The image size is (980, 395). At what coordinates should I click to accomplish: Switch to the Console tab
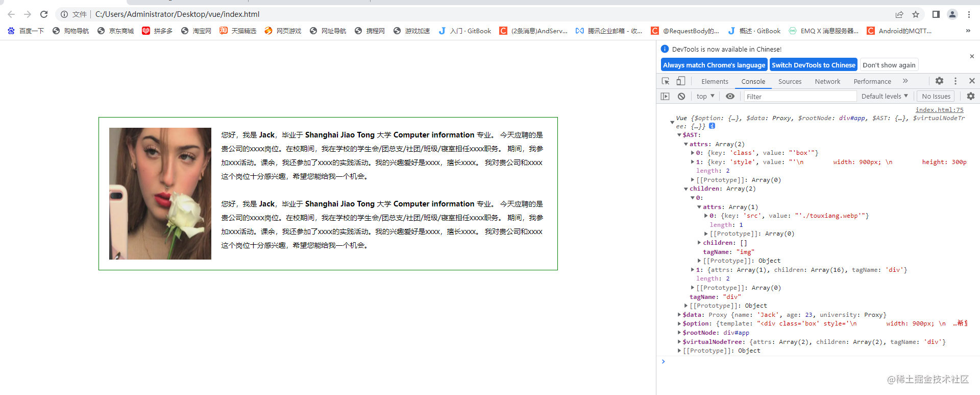pyautogui.click(x=753, y=81)
